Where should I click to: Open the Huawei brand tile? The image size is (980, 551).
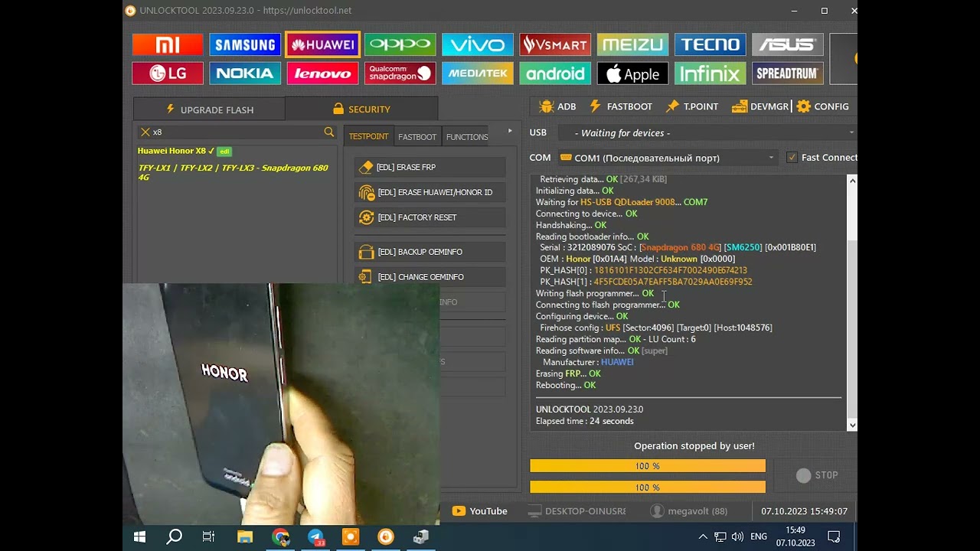322,44
